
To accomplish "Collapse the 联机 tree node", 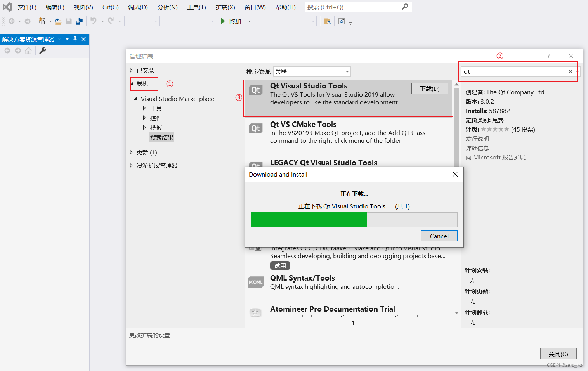I will pos(132,84).
